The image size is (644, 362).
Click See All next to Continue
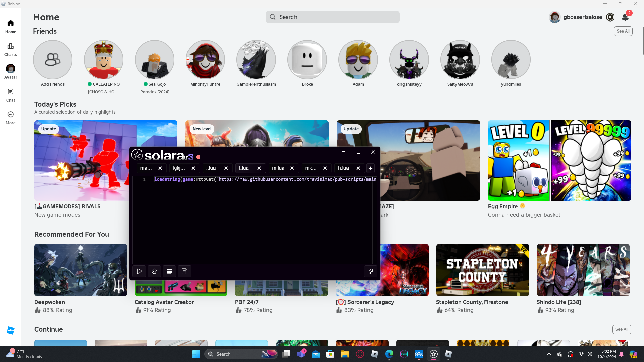coord(622,329)
